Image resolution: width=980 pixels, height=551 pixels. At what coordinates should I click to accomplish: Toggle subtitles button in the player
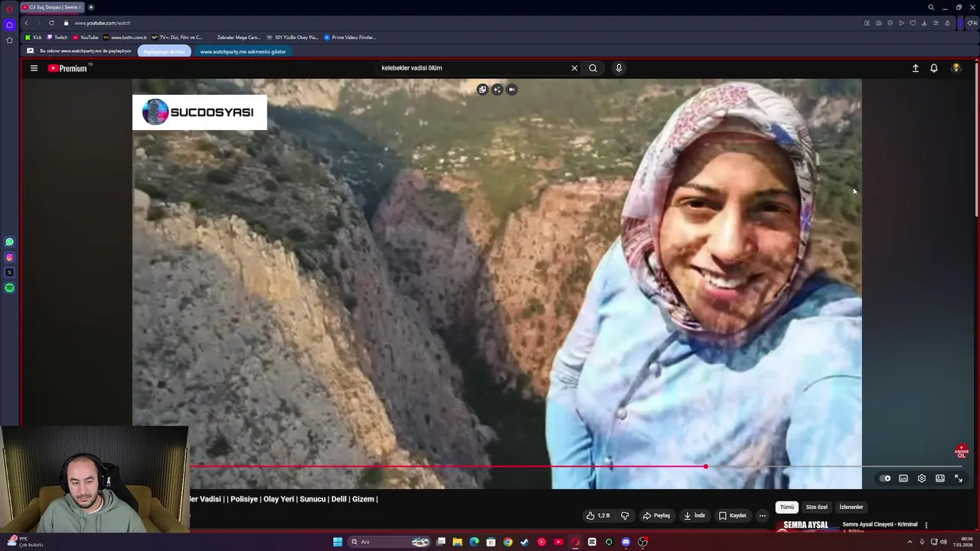pos(903,478)
